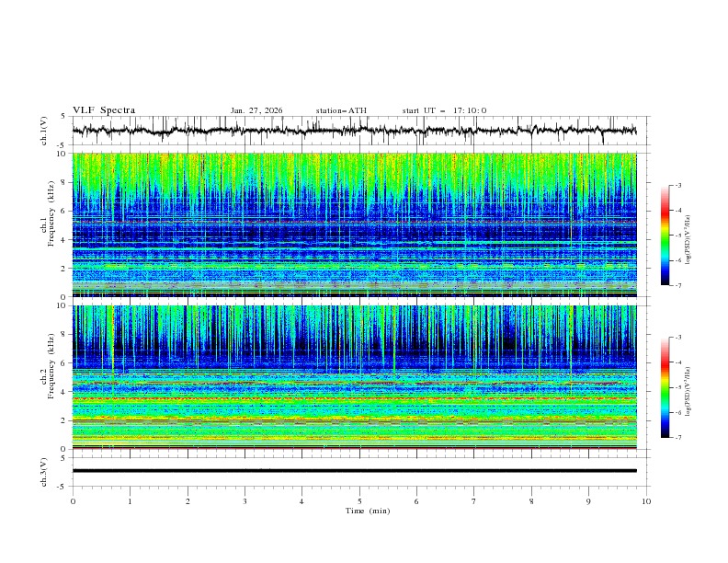
Task: Click the lower PSD color scale bar
Action: pyautogui.click(x=665, y=387)
